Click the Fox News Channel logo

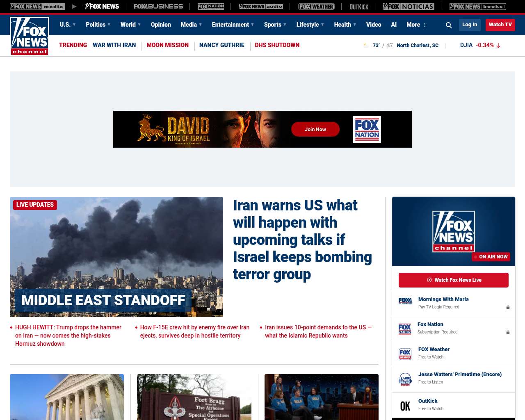[x=30, y=36]
